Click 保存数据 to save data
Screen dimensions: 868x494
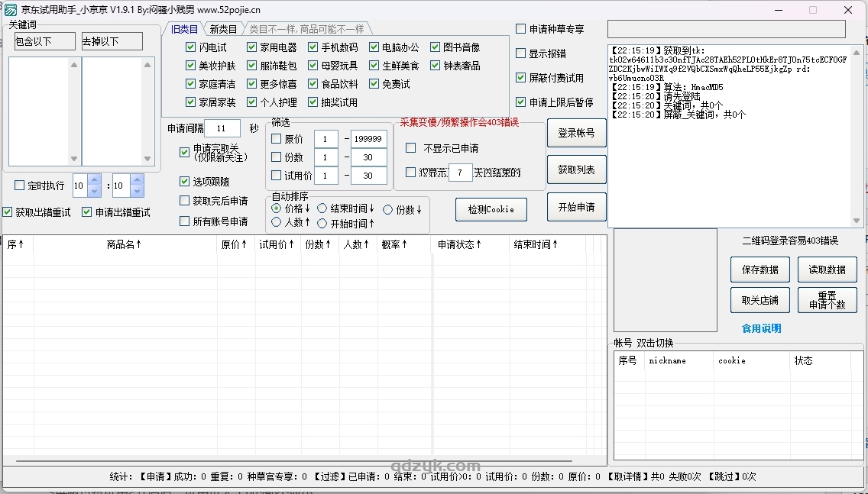pyautogui.click(x=759, y=269)
